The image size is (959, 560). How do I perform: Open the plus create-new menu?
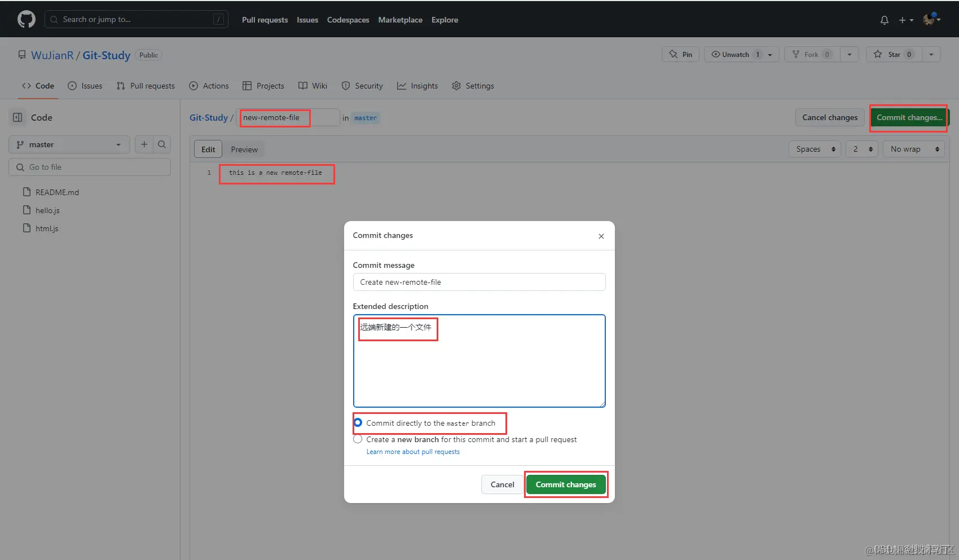click(x=906, y=20)
